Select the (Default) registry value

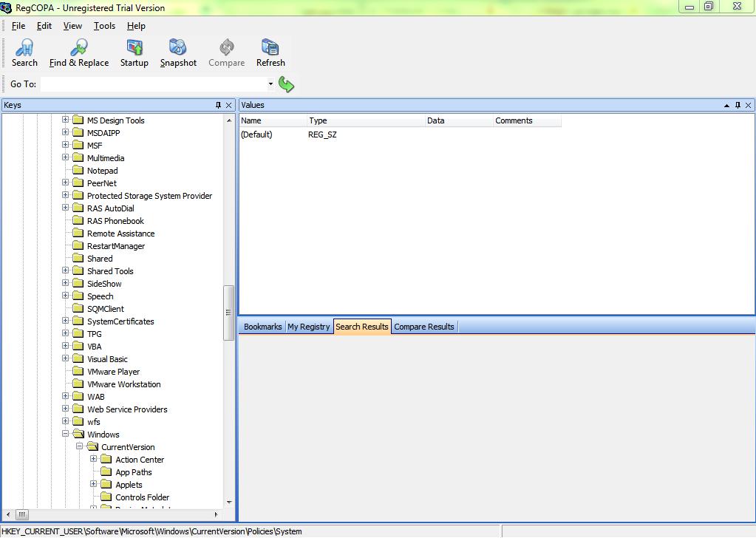(x=257, y=134)
